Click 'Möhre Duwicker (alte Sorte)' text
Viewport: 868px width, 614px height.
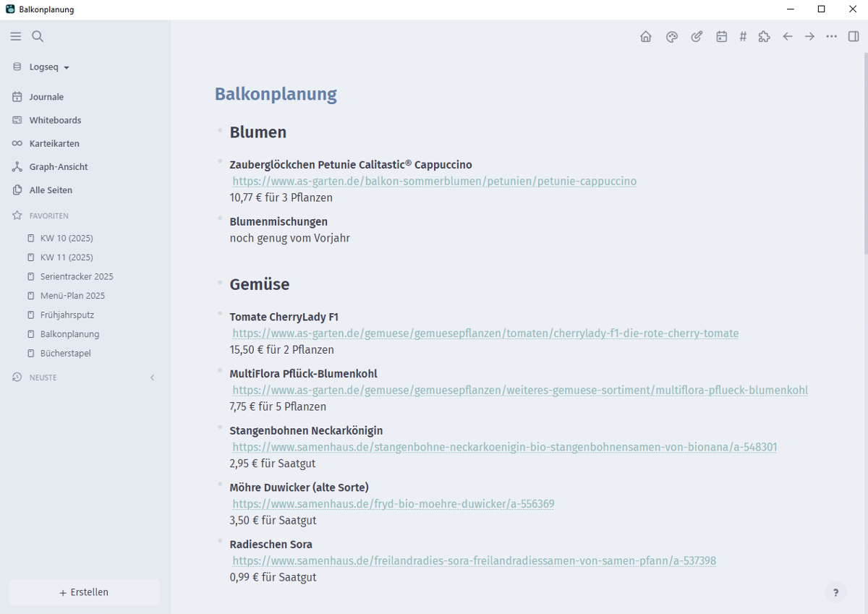pos(299,487)
